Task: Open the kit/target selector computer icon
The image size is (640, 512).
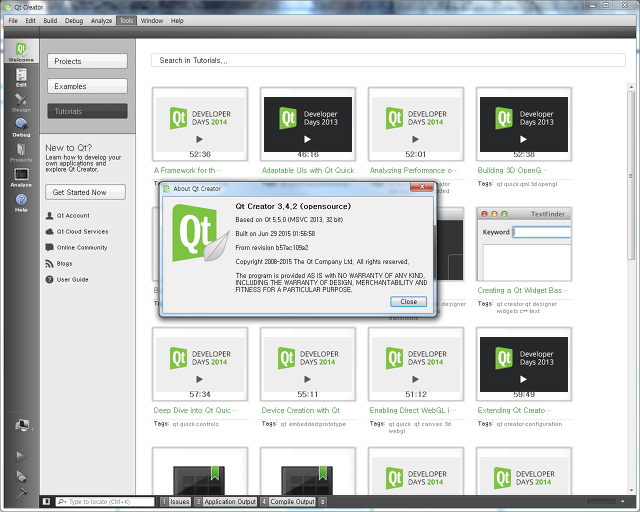Action: (22, 425)
